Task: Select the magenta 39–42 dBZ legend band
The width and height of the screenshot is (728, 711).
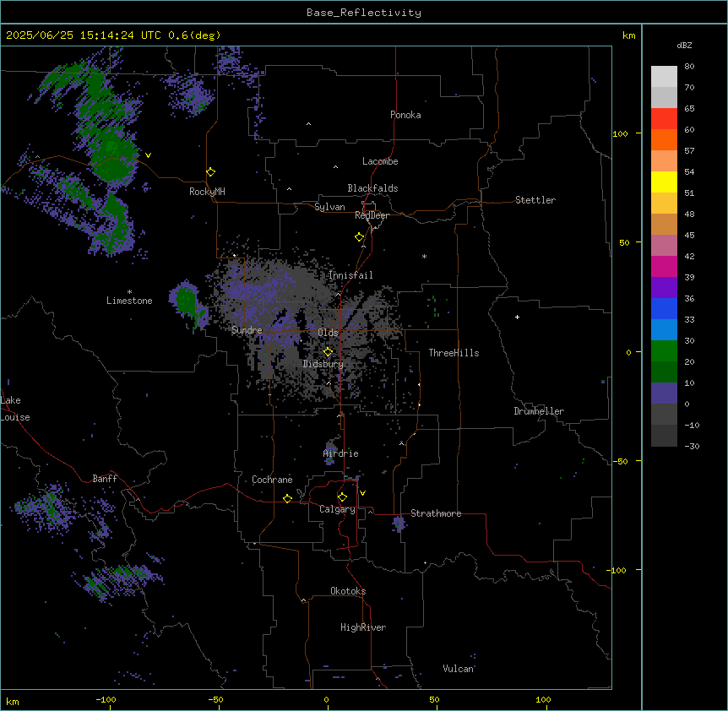Action: (x=664, y=266)
